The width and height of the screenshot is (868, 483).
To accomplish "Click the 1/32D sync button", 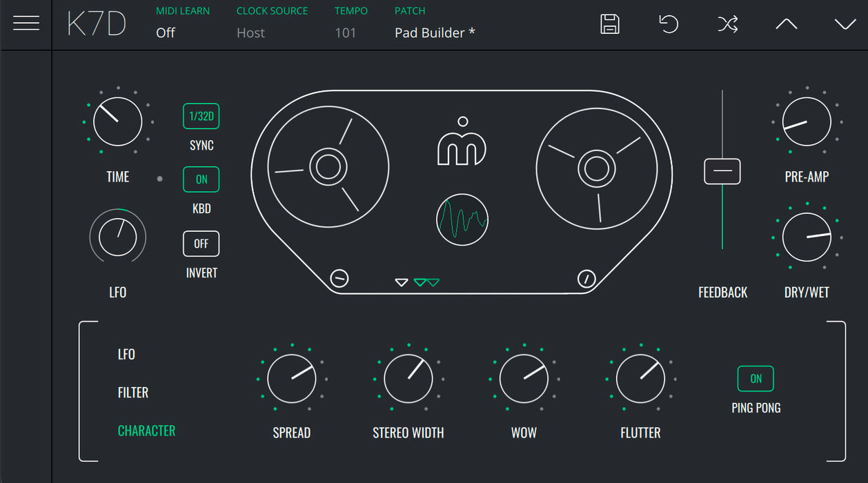I will 201,116.
